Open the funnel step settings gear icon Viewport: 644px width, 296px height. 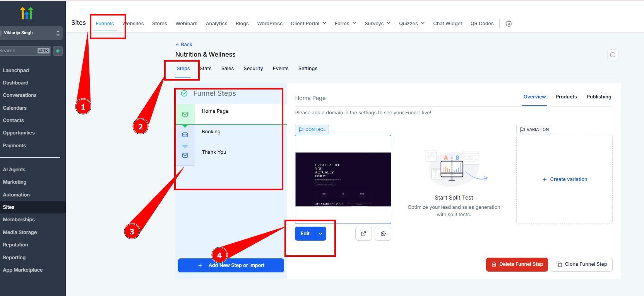[383, 234]
